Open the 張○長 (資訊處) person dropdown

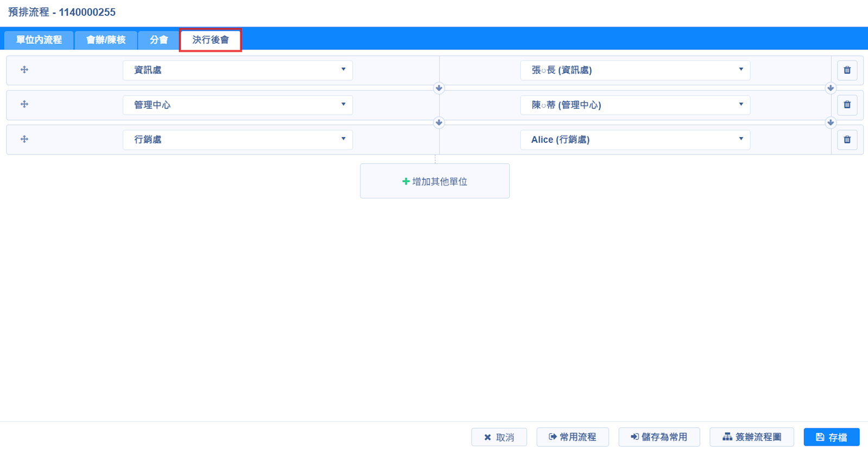point(635,70)
